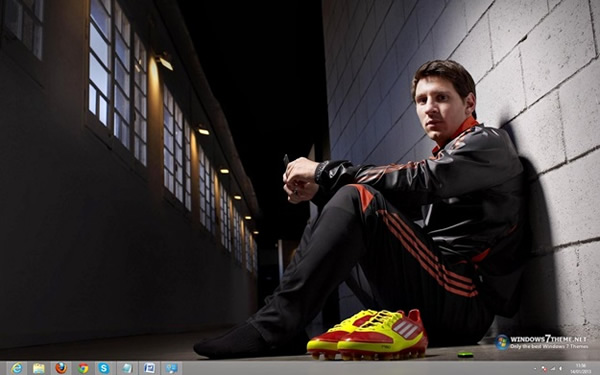This screenshot has height=375, width=600.
Task: Launch Google Chrome from the taskbar
Action: [x=83, y=368]
